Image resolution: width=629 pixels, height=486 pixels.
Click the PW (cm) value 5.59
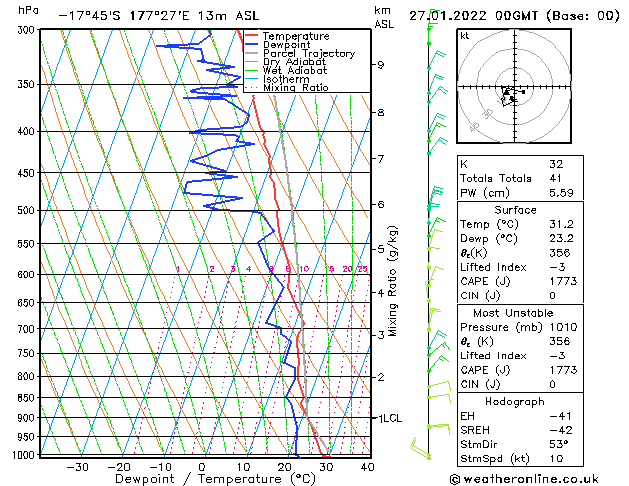pyautogui.click(x=561, y=193)
